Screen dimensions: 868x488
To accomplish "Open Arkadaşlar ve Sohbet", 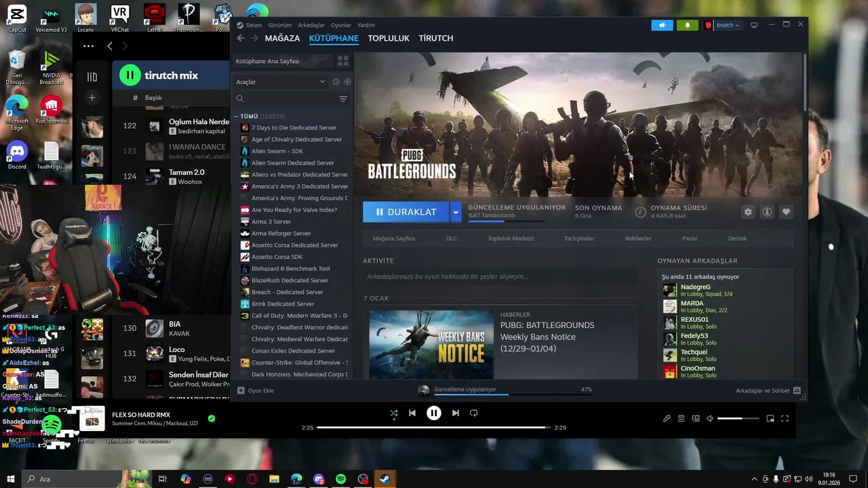I will (x=768, y=390).
